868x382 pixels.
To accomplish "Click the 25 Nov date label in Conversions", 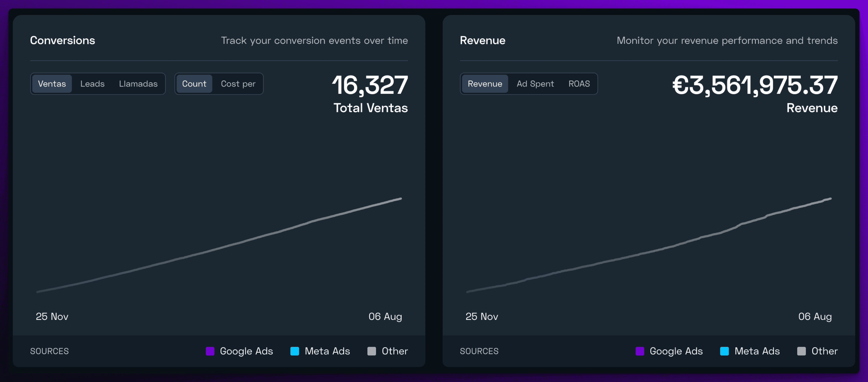I will point(52,317).
